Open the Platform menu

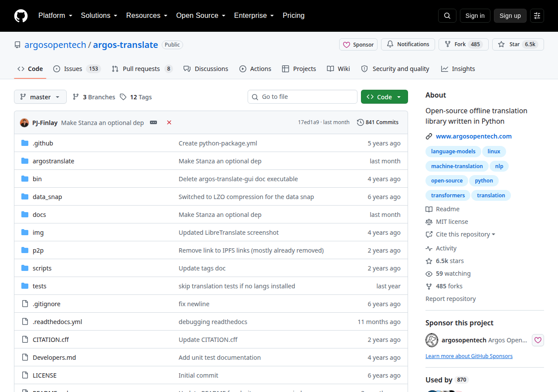pos(55,16)
